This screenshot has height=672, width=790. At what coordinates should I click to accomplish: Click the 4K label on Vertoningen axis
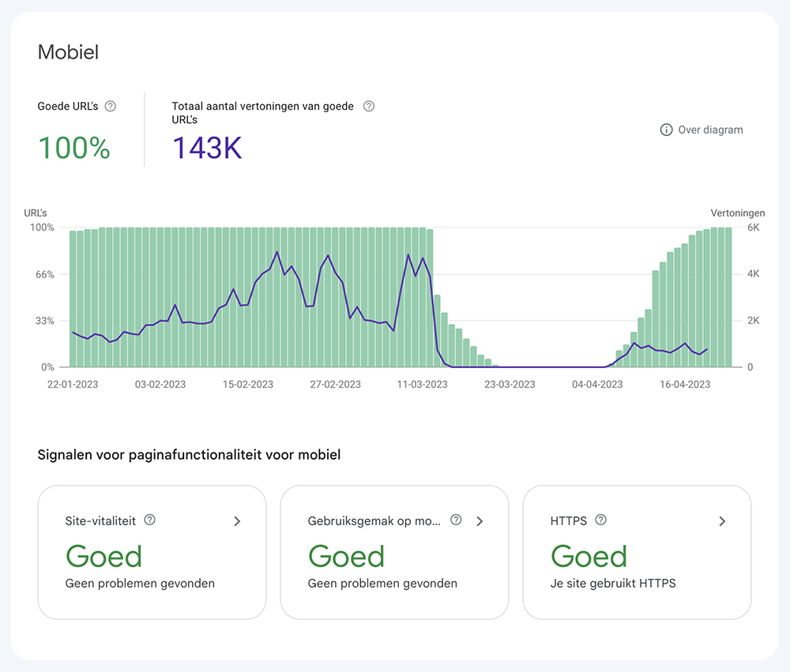click(754, 273)
